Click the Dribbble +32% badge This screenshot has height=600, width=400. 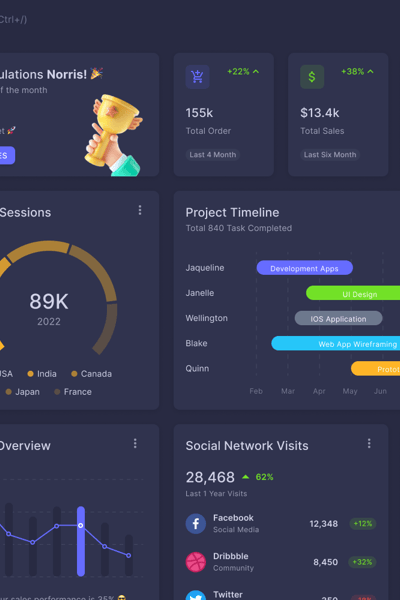coord(362,562)
